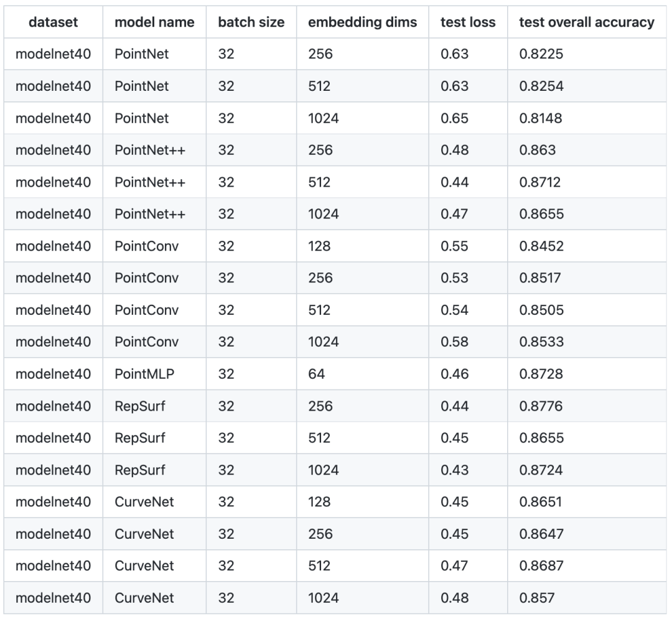Select accuracy value 0.863
This screenshot has height=619, width=672.
pos(538,150)
